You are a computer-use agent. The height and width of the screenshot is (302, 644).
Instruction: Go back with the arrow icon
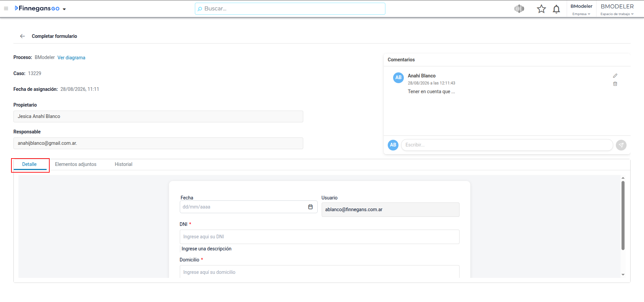tap(22, 36)
